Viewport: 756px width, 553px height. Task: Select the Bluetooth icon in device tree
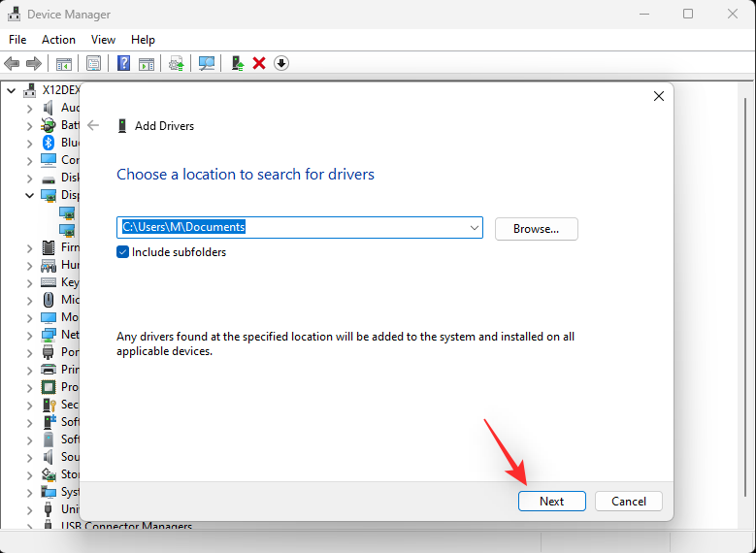tap(49, 143)
